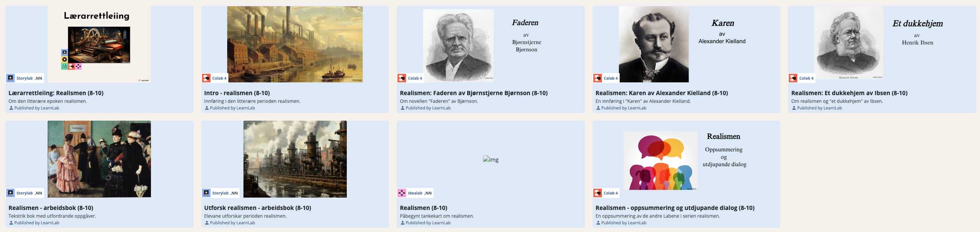Open the factory harbor painting thumbnail
Viewport: 980px width, 232px height.
295,44
